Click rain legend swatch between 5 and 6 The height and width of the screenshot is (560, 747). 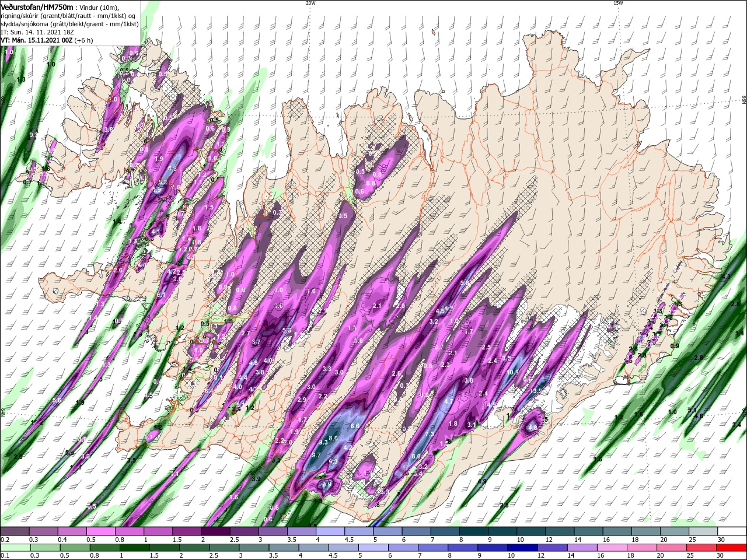click(373, 548)
